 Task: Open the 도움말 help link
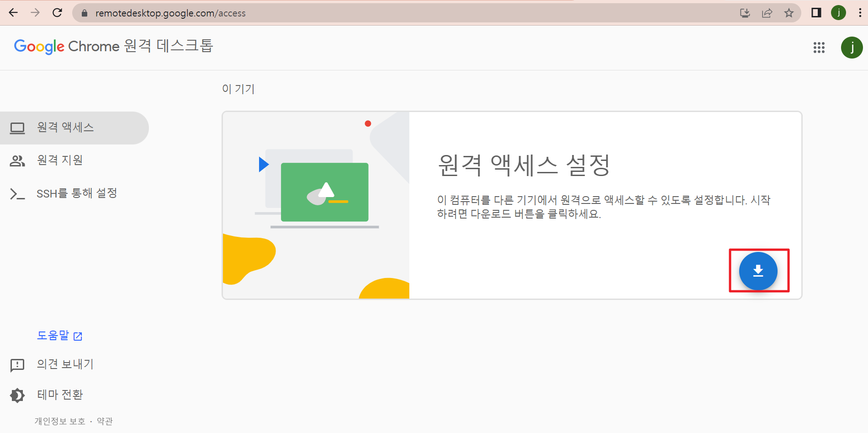tap(59, 336)
